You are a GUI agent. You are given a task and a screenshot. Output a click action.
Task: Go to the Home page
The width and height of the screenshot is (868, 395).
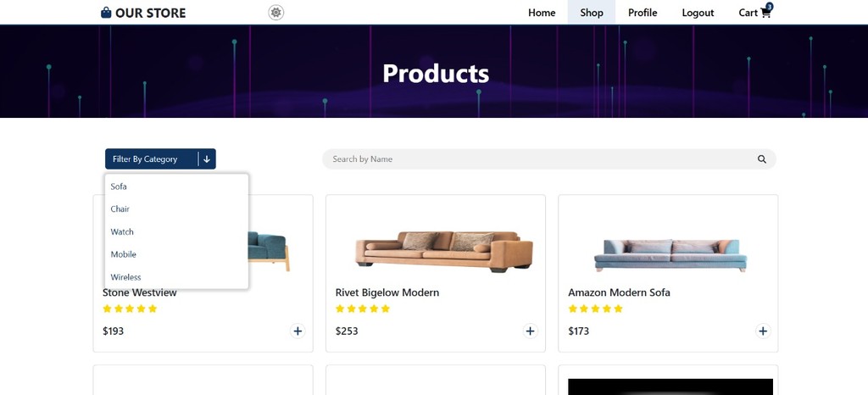(542, 13)
